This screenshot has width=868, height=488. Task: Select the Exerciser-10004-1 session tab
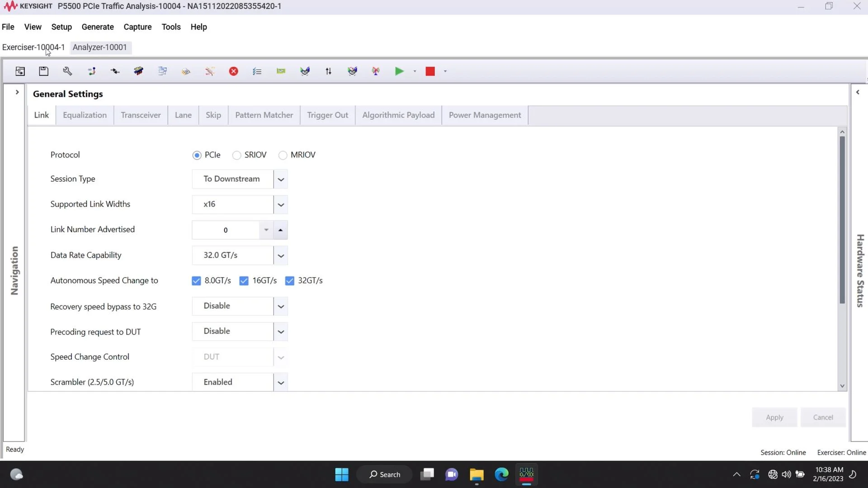pyautogui.click(x=33, y=47)
